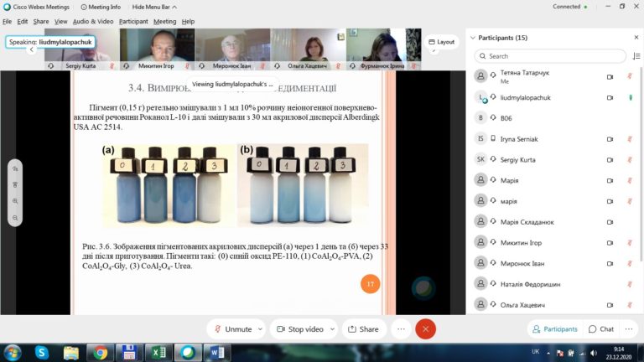The image size is (644, 362).
Task: Click the UK language indicator
Action: [x=536, y=352]
